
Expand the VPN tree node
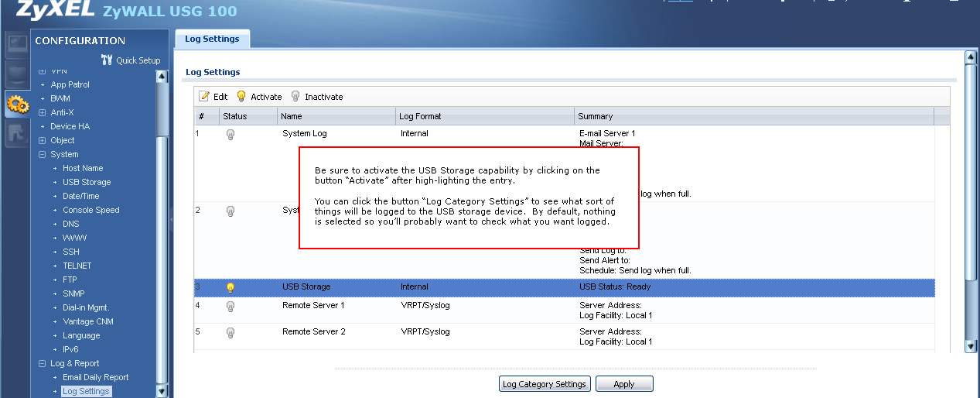pos(43,70)
